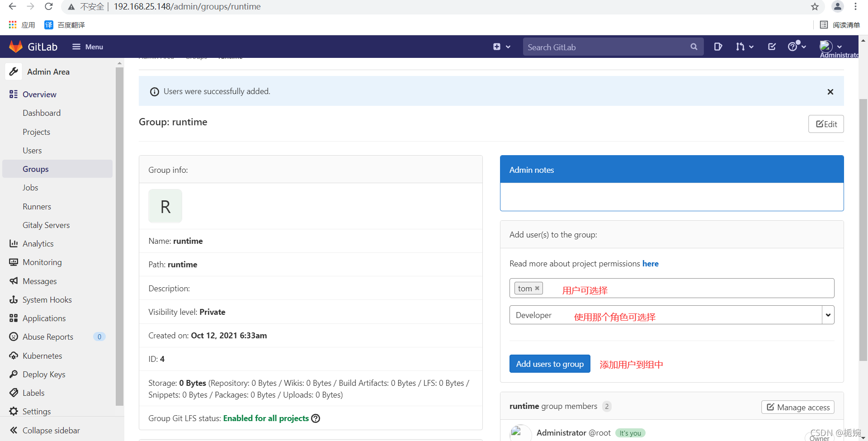Click the Abuse Reports count badge

[x=99, y=337]
